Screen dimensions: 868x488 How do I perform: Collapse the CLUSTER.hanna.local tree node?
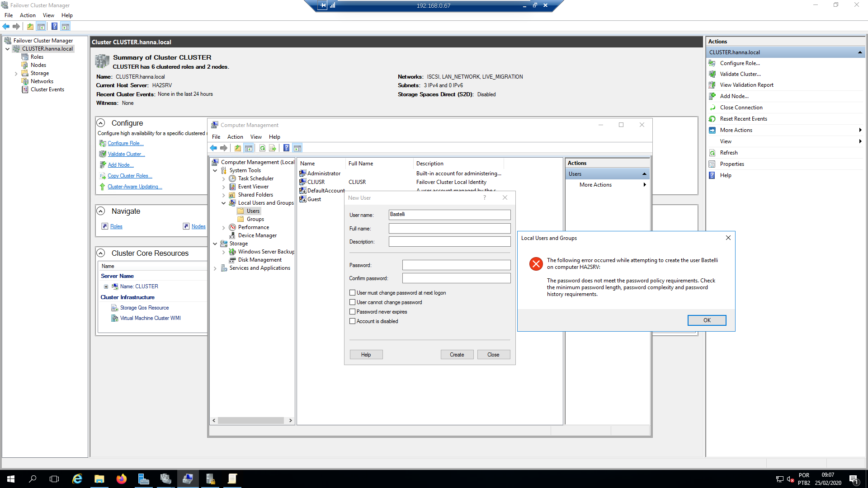(x=8, y=49)
